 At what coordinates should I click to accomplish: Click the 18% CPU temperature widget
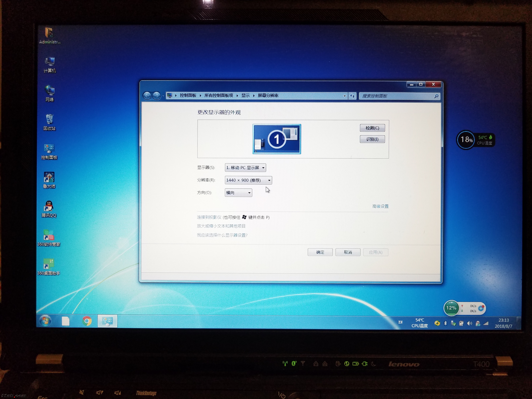point(476,140)
